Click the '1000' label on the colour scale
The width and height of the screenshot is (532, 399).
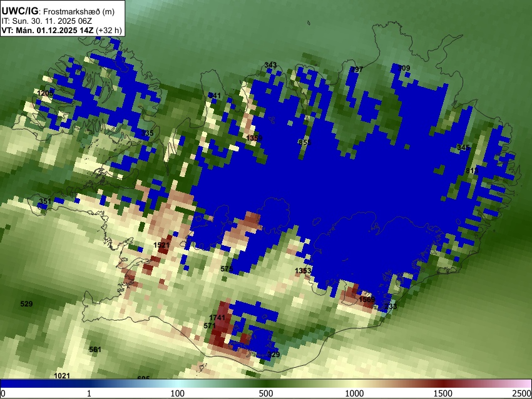pos(354,393)
